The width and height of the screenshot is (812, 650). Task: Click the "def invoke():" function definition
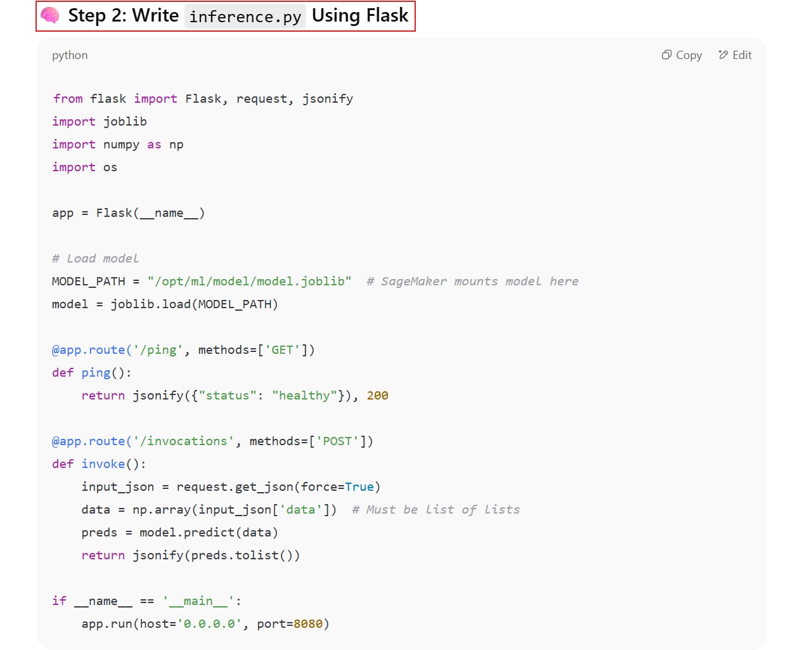click(x=99, y=464)
